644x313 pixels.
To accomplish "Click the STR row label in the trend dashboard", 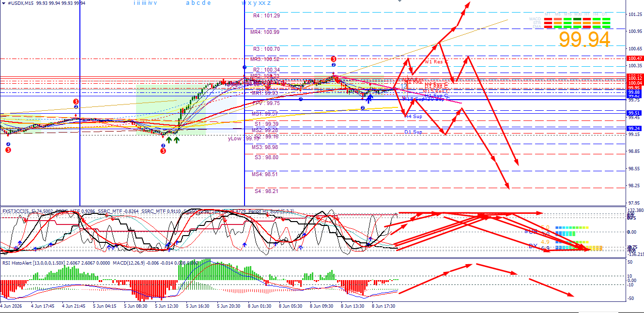I will pos(537,22).
